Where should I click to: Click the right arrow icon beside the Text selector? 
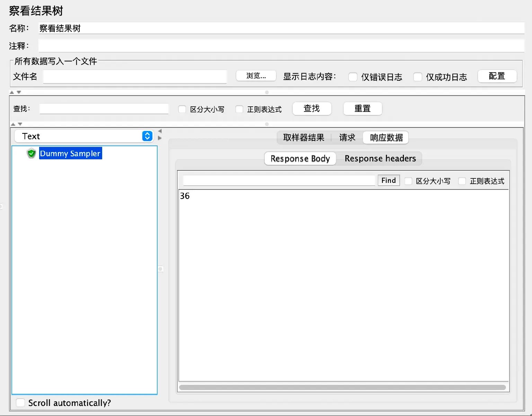(159, 138)
